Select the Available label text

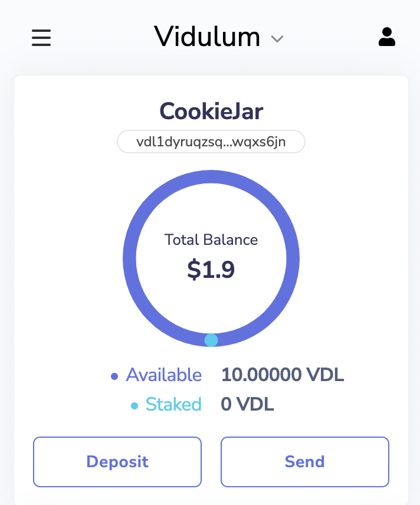click(x=164, y=375)
